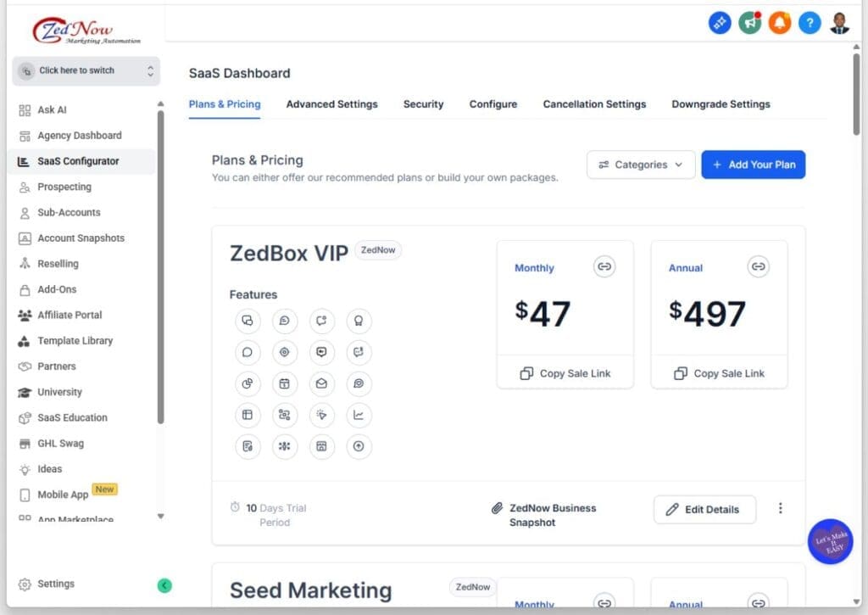This screenshot has width=868, height=615.
Task: Click the orange notification bell icon
Action: coord(779,24)
